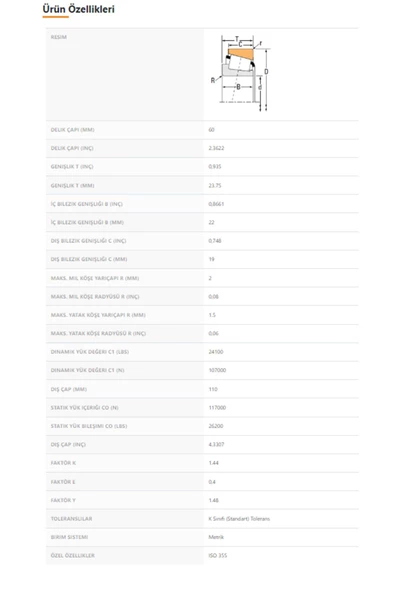Select İç Bilezik Genişliği B (INÇ) label
395x592 pixels.
pos(86,204)
